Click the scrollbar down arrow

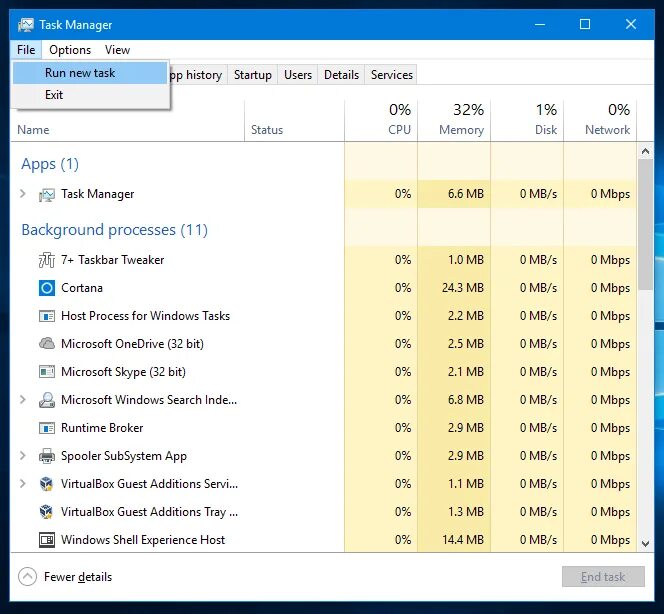coord(645,544)
